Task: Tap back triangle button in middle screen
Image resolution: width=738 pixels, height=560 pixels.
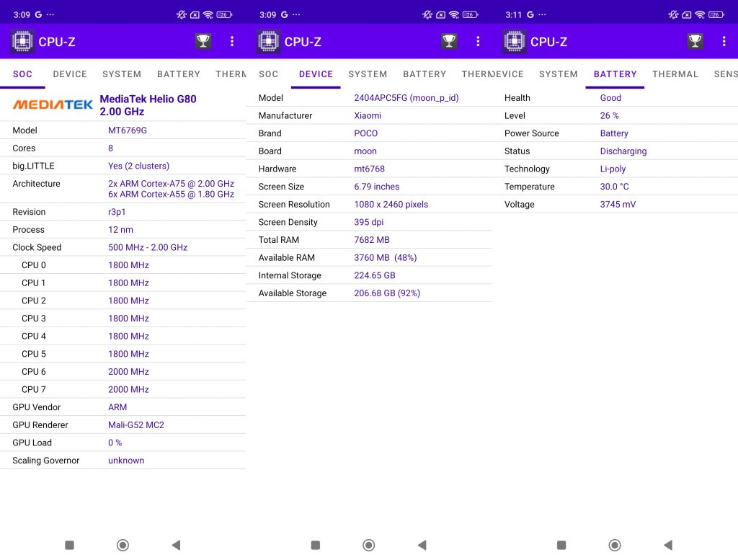Action: tap(422, 545)
